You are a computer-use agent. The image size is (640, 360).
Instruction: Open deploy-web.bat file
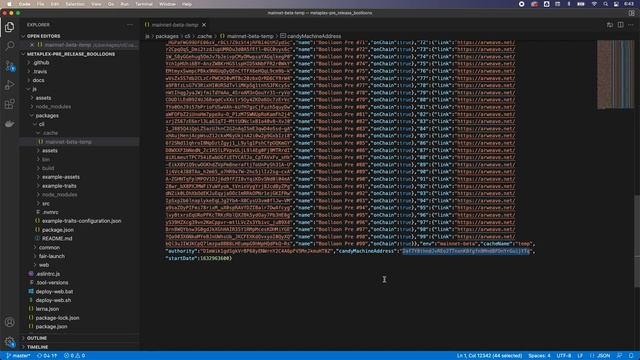[54, 291]
